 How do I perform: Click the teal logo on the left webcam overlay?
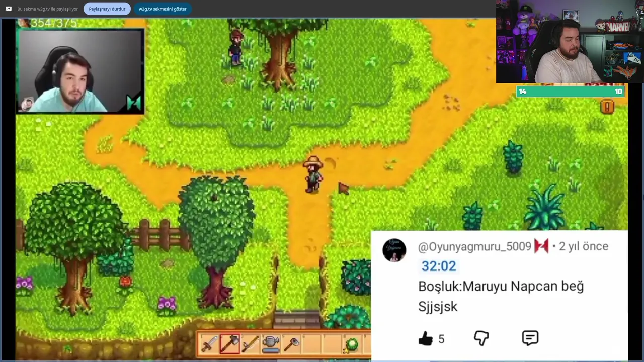[x=134, y=103]
